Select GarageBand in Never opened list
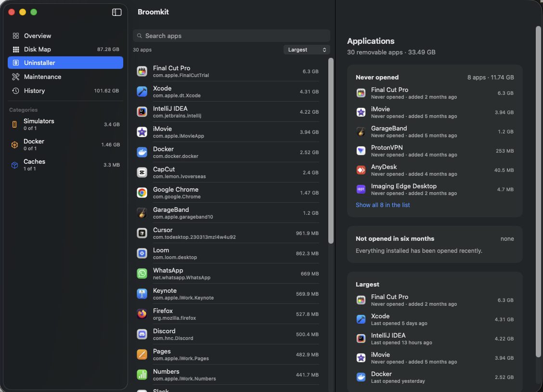543x392 pixels. click(435, 131)
